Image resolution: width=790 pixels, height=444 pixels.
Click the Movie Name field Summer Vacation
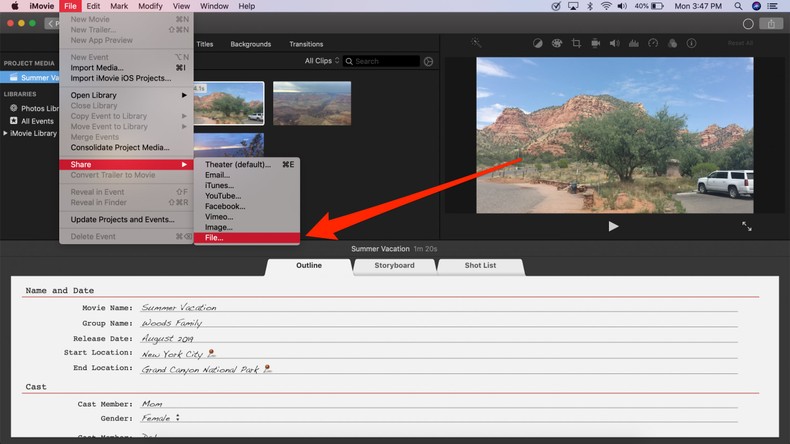point(179,308)
